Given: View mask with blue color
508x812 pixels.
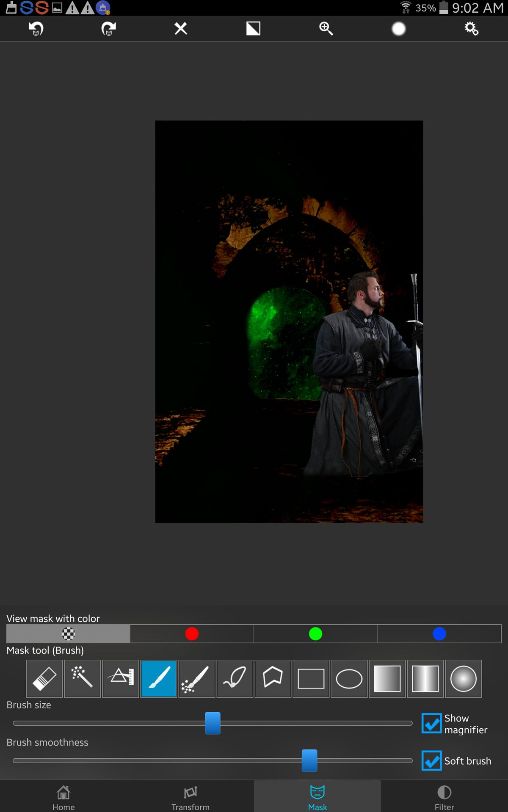Looking at the screenshot, I should pos(439,634).
